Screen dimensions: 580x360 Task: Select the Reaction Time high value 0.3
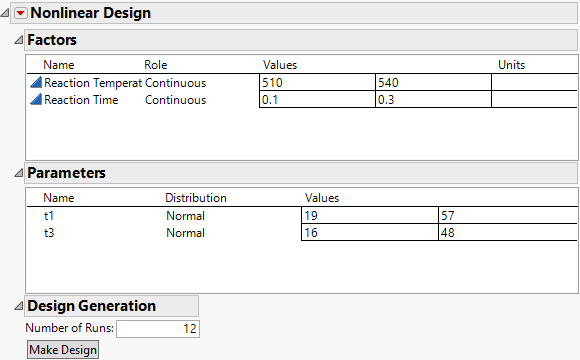click(434, 99)
